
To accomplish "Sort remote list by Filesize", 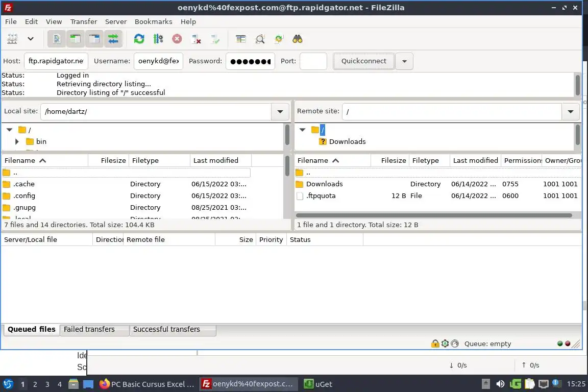I will point(389,160).
